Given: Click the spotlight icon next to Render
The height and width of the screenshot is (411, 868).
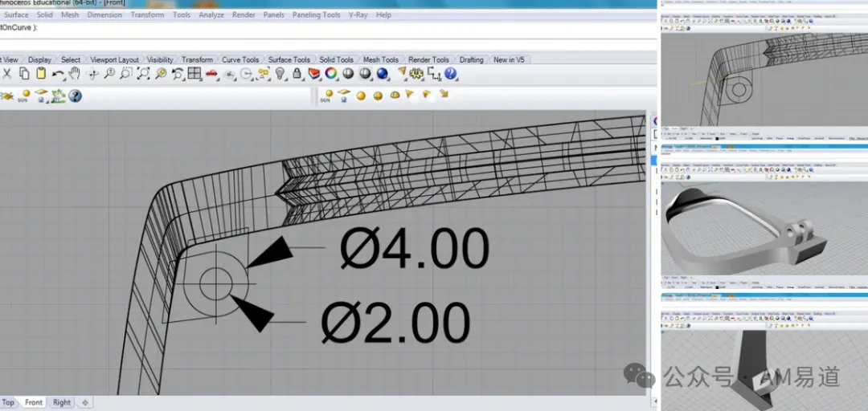Looking at the screenshot, I should click(401, 72).
